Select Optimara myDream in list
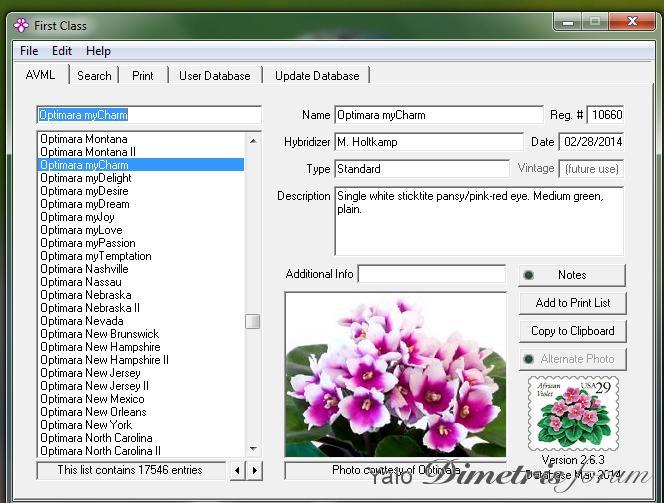The width and height of the screenshot is (664, 503). [141, 204]
